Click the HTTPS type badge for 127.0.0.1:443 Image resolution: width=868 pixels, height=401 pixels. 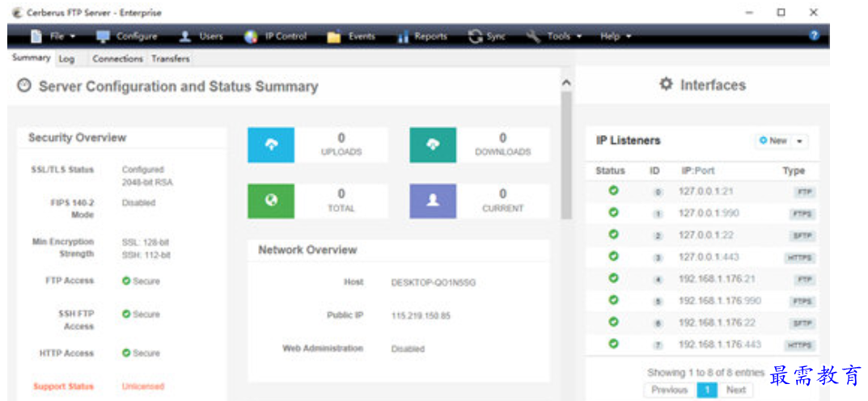point(799,258)
